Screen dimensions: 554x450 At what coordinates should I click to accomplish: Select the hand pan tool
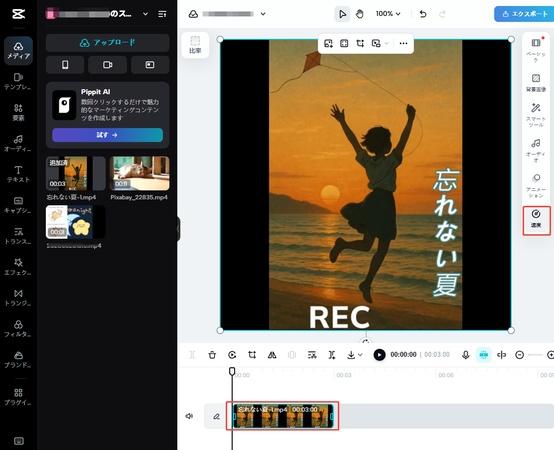pyautogui.click(x=359, y=14)
